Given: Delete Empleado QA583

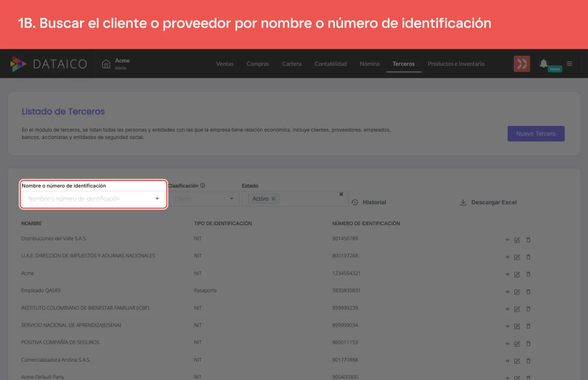Looking at the screenshot, I should click(528, 292).
